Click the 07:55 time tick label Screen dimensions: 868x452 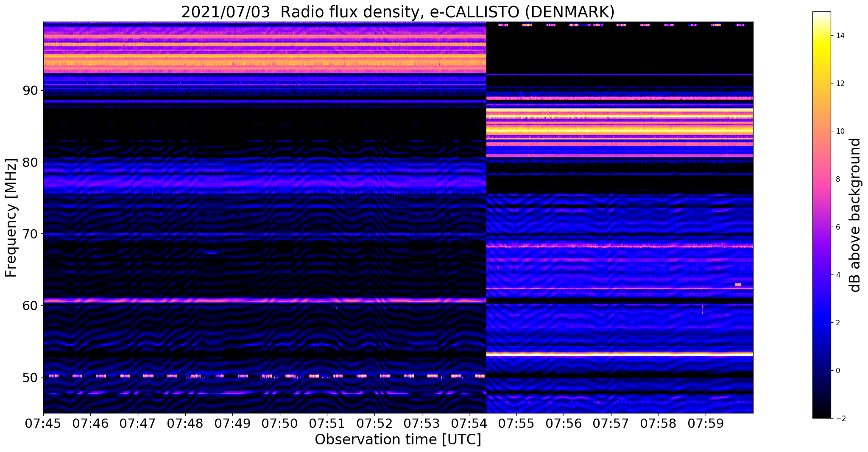pyautogui.click(x=516, y=423)
